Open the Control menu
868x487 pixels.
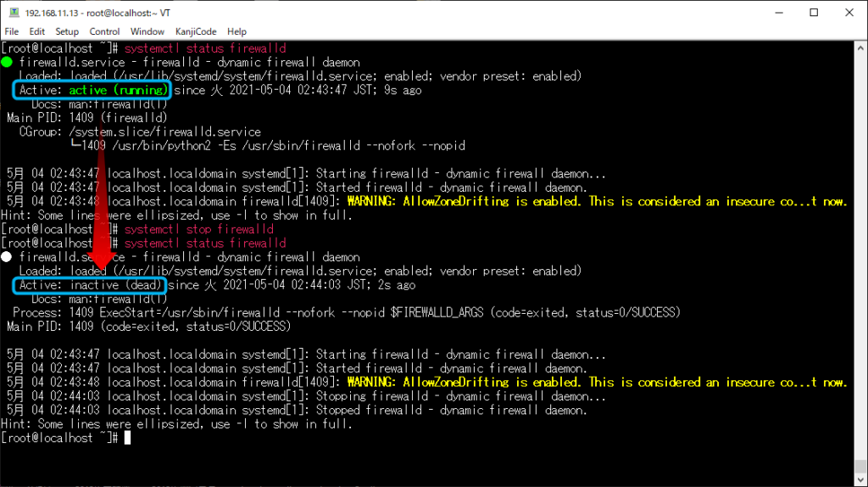(105, 31)
